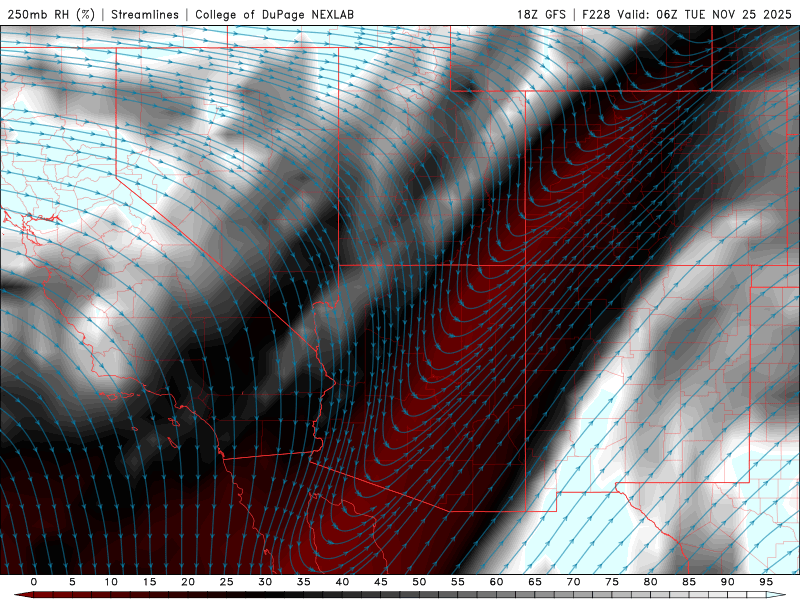The height and width of the screenshot is (600, 800).
Task: Click the "F228" forecast hour label
Action: 596,14
